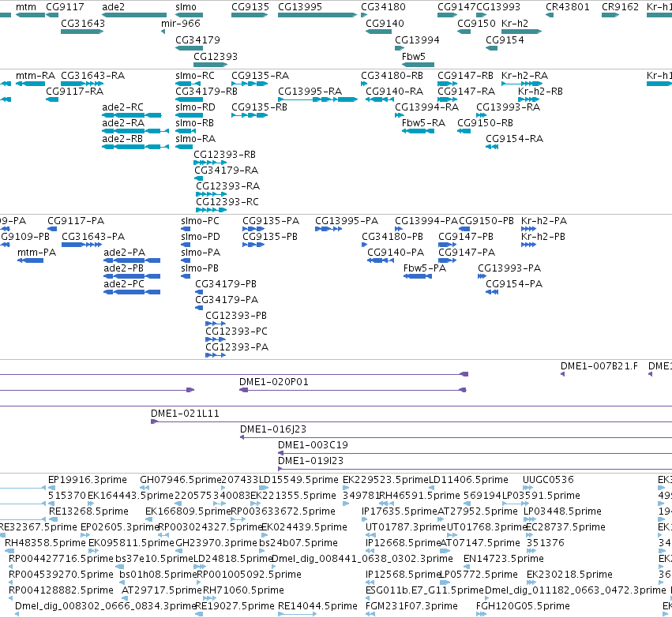Click transcript ade2-RB

click(136, 147)
